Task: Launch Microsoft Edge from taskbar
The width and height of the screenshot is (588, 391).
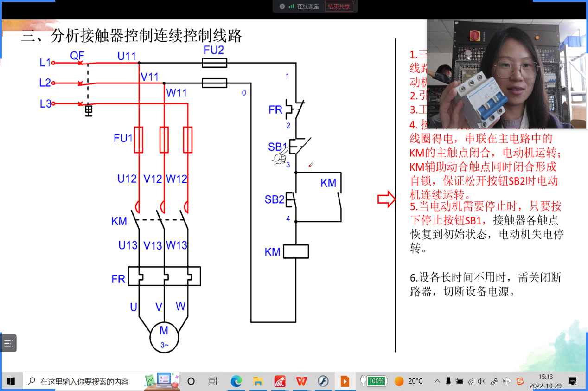Action: pyautogui.click(x=236, y=381)
